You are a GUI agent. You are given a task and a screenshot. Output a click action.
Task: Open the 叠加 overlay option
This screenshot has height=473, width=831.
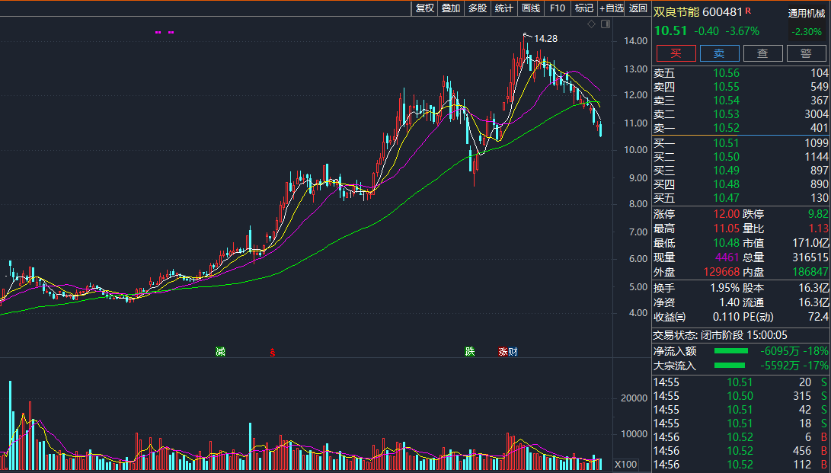450,8
